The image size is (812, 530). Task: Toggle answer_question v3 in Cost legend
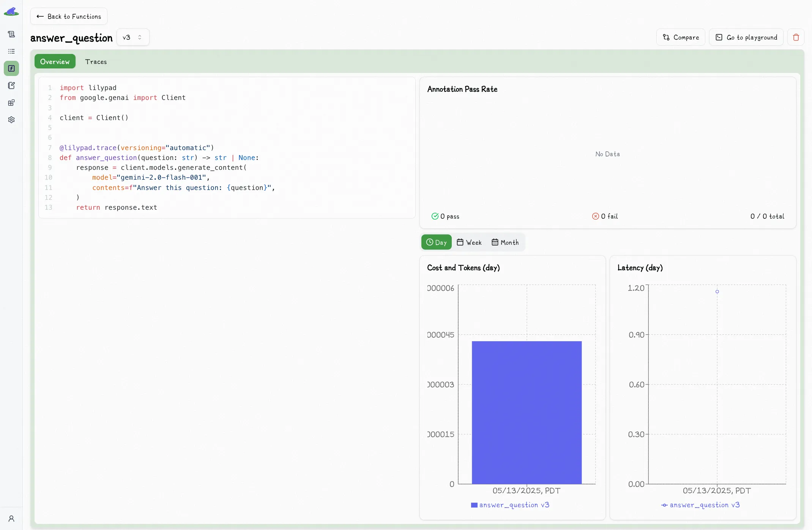pos(511,505)
